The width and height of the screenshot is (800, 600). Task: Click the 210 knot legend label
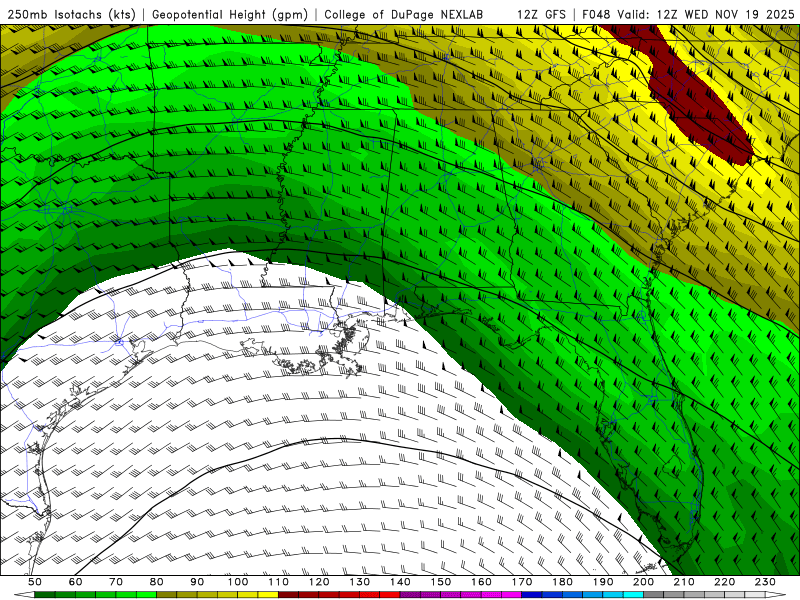pyautogui.click(x=684, y=582)
